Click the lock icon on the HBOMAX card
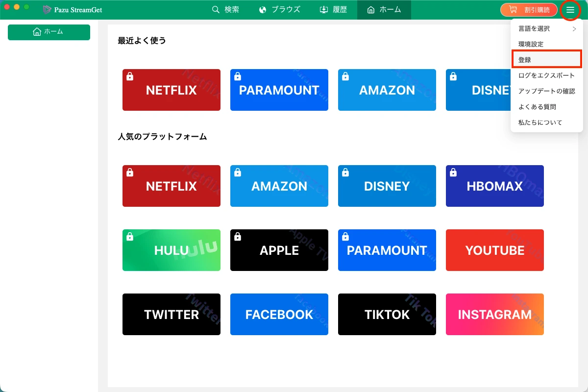 (453, 172)
